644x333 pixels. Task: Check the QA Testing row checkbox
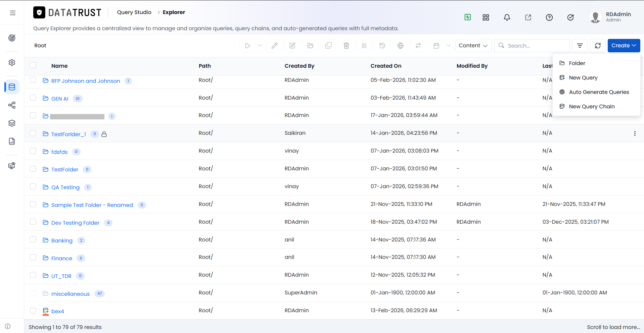[x=33, y=186]
